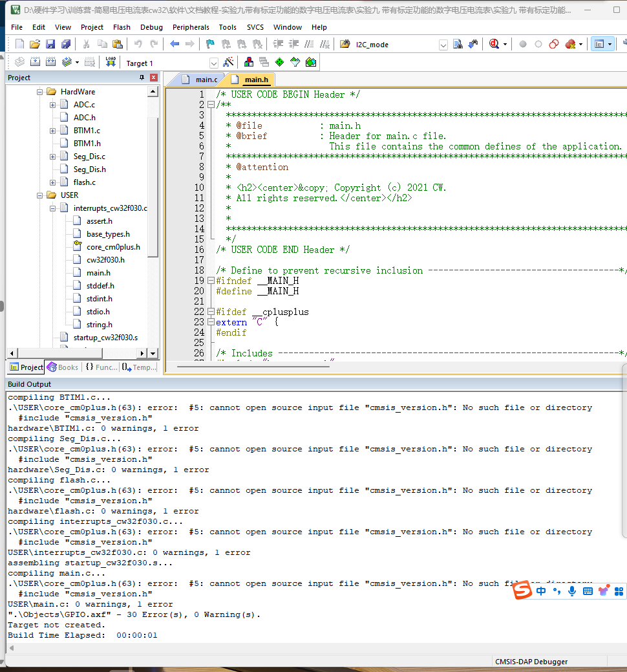Viewport: 627px width, 672px height.
Task: Expand the ADC.c file node
Action: click(x=52, y=105)
